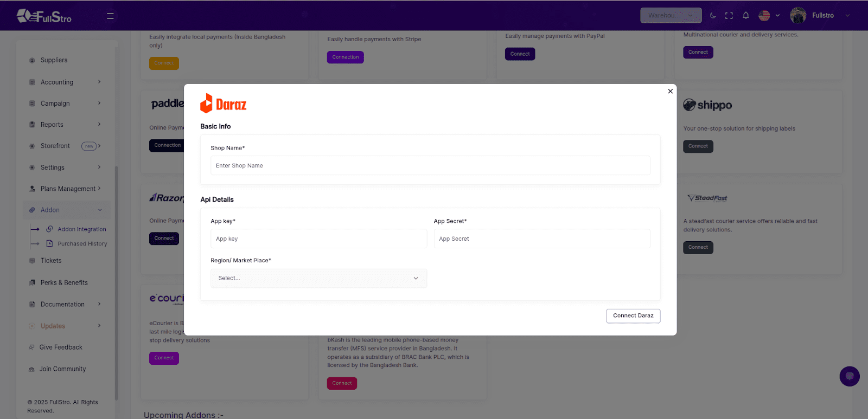This screenshot has width=868, height=419.
Task: Expand the Updates chevron
Action: 99,326
